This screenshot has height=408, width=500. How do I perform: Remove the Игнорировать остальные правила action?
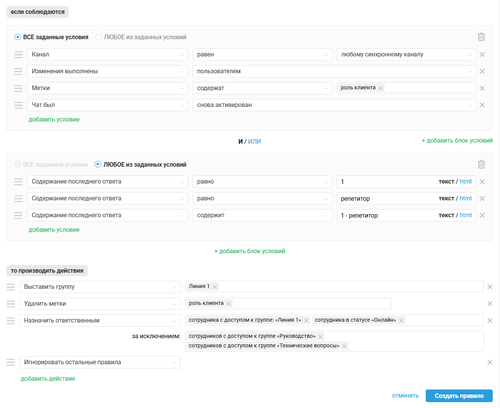pyautogui.click(x=490, y=362)
